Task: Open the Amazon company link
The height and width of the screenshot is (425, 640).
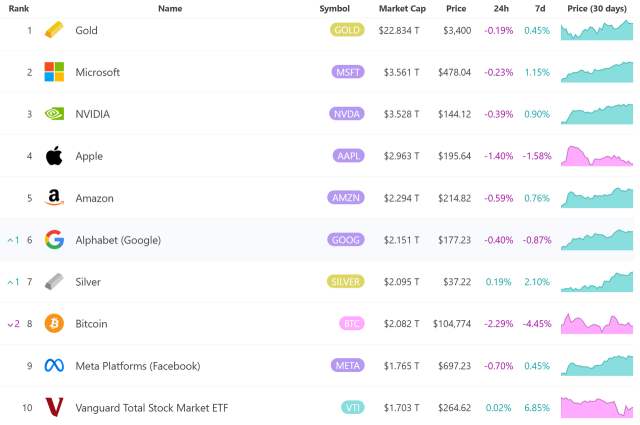Action: tap(94, 198)
